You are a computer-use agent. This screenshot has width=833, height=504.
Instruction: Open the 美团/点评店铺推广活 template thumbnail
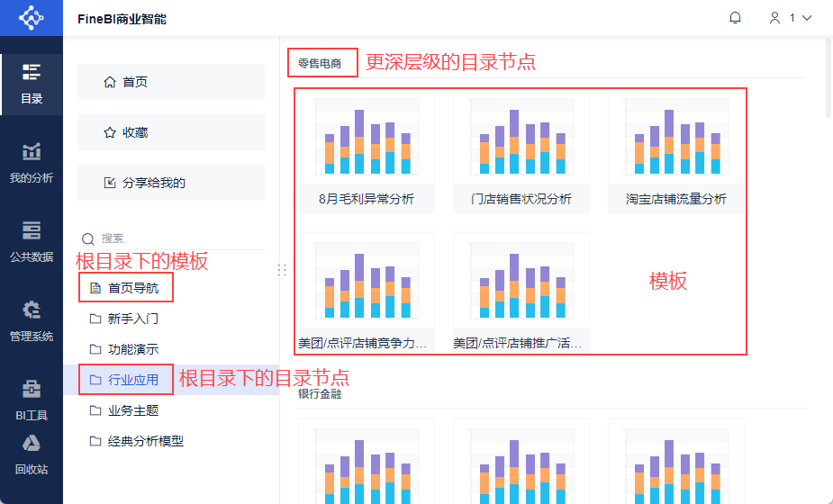(x=521, y=292)
